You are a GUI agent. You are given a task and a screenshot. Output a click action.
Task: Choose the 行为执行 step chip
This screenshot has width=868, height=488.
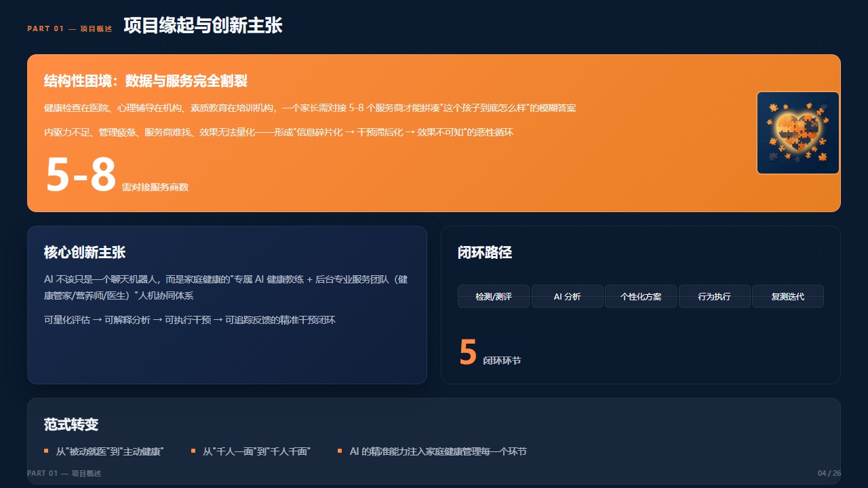click(714, 296)
